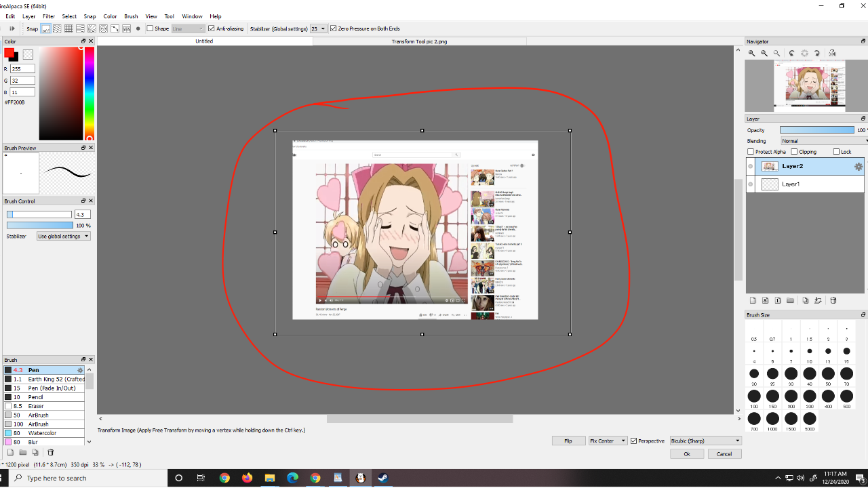The image size is (868, 488).
Task: Click the merge layer down icon
Action: pyautogui.click(x=818, y=300)
